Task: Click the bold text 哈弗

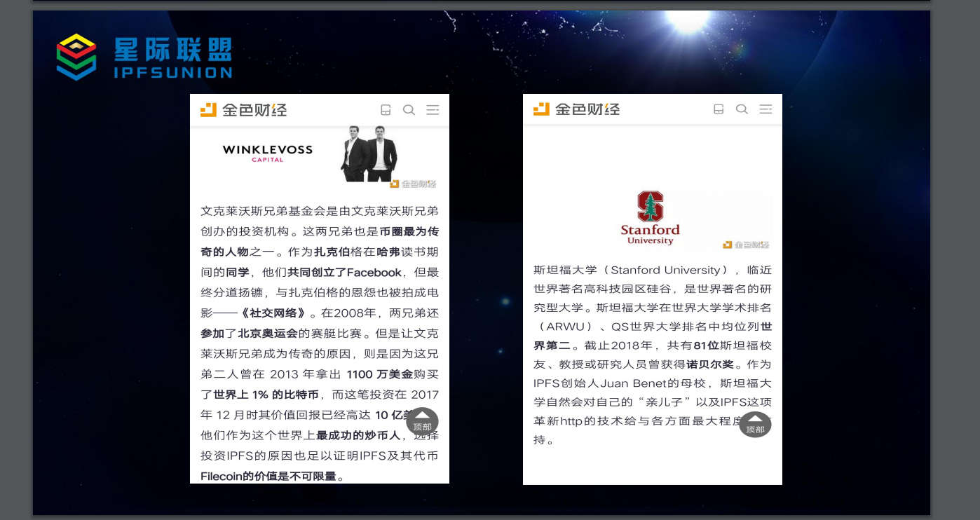Action: (x=388, y=252)
